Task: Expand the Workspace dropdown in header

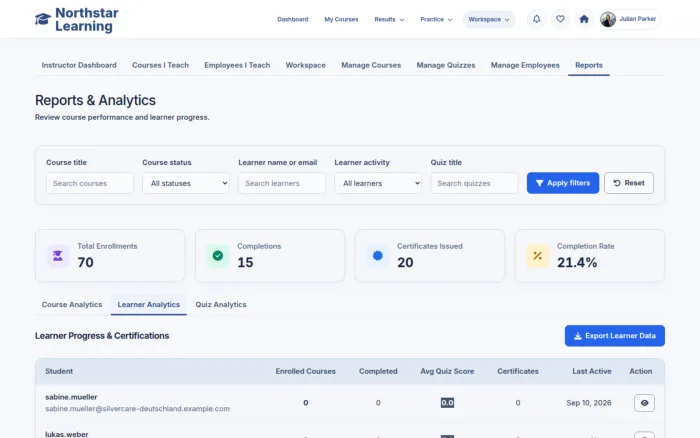Action: click(489, 19)
